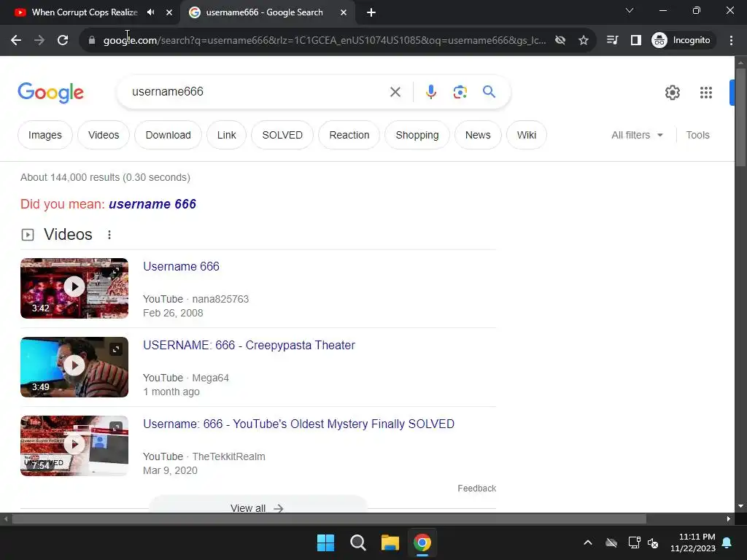Select the username666 Google Search tab
Screen dimensions: 747x560
tap(264, 12)
